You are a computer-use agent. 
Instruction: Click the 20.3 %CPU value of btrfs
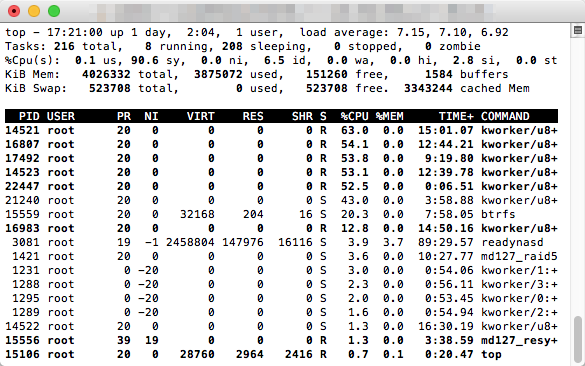click(354, 215)
